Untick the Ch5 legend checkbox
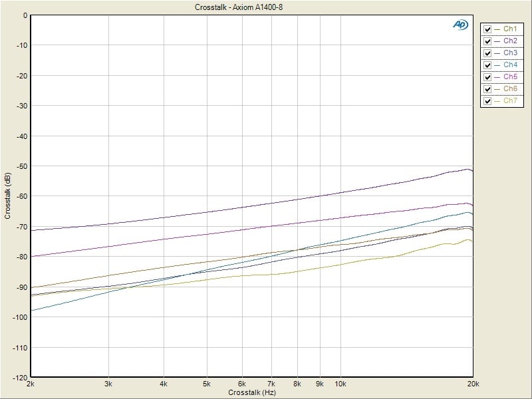Image resolution: width=532 pixels, height=399 pixels. pos(488,77)
